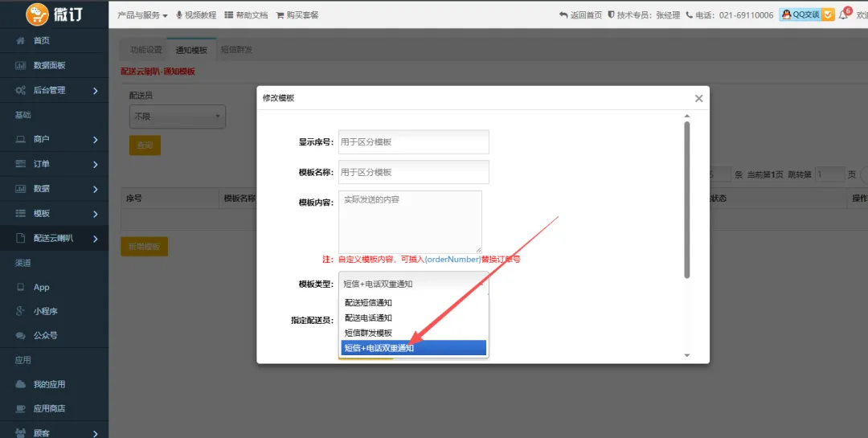Click the 数据面板 chart icon
Screen dimensions: 868x438
point(20,65)
